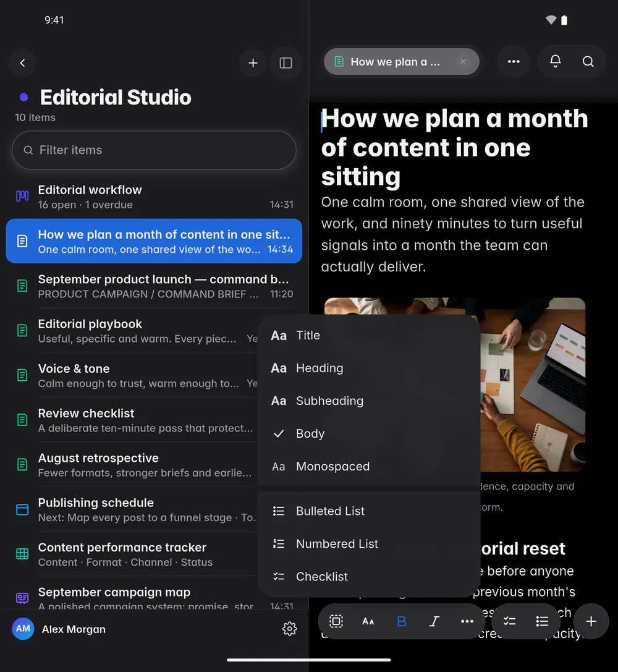This screenshot has height=672, width=618.
Task: Toggle the sidebar panel layout icon
Action: point(286,63)
